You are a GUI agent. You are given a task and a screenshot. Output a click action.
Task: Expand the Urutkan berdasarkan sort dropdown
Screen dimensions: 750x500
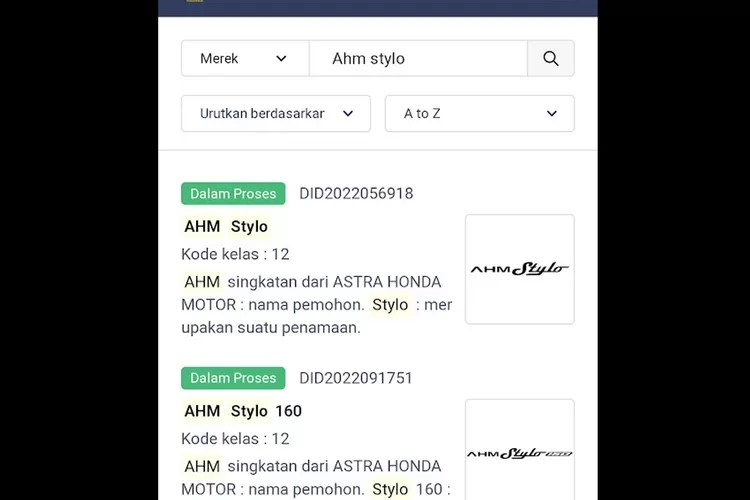(275, 114)
